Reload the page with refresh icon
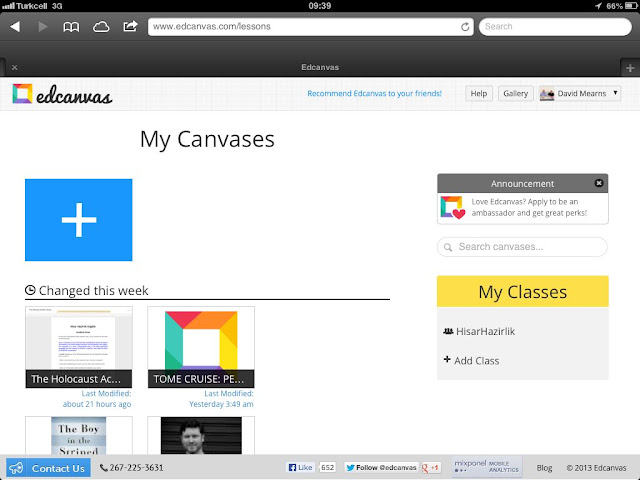This screenshot has height=480, width=640. (x=465, y=27)
